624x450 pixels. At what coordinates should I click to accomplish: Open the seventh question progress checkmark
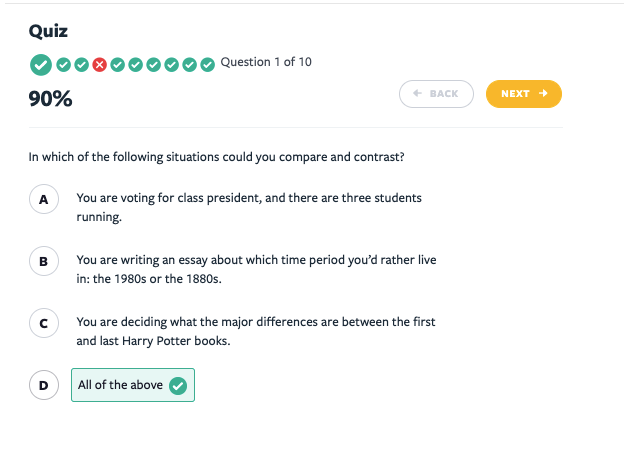tap(154, 65)
